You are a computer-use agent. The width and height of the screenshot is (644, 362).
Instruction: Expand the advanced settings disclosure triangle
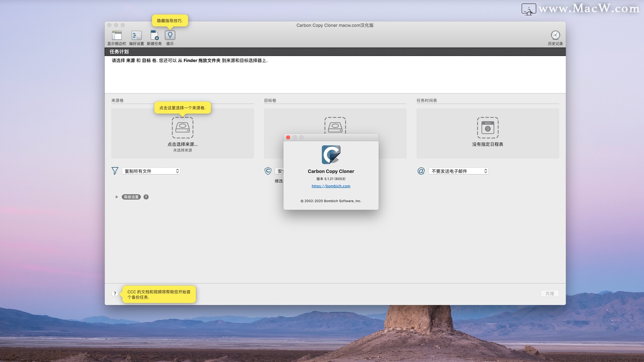(117, 197)
